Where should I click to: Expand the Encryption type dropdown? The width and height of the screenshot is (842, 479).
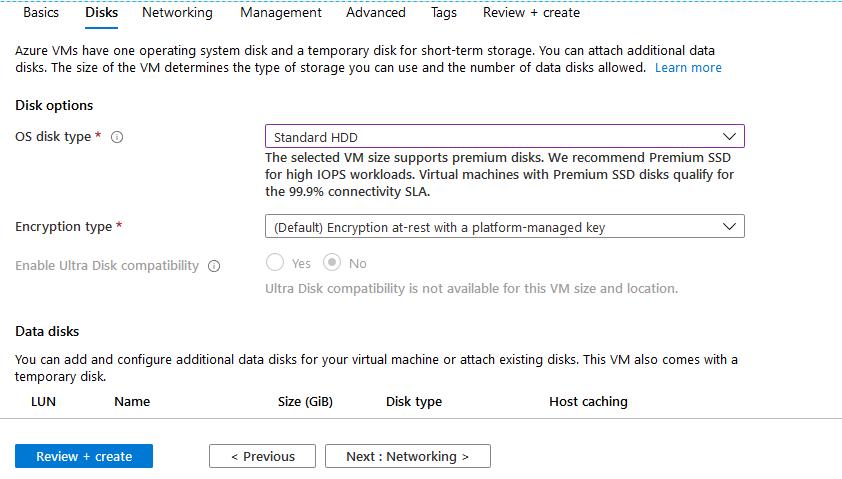tap(505, 227)
